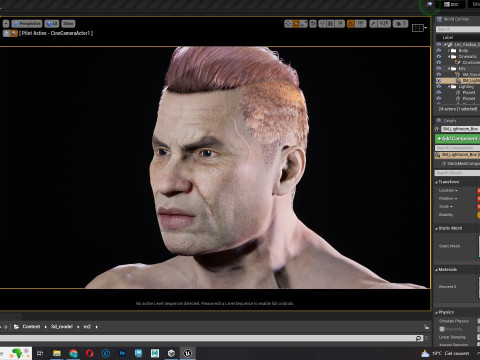Toggle scale snapping icon

pyautogui.click(x=373, y=24)
